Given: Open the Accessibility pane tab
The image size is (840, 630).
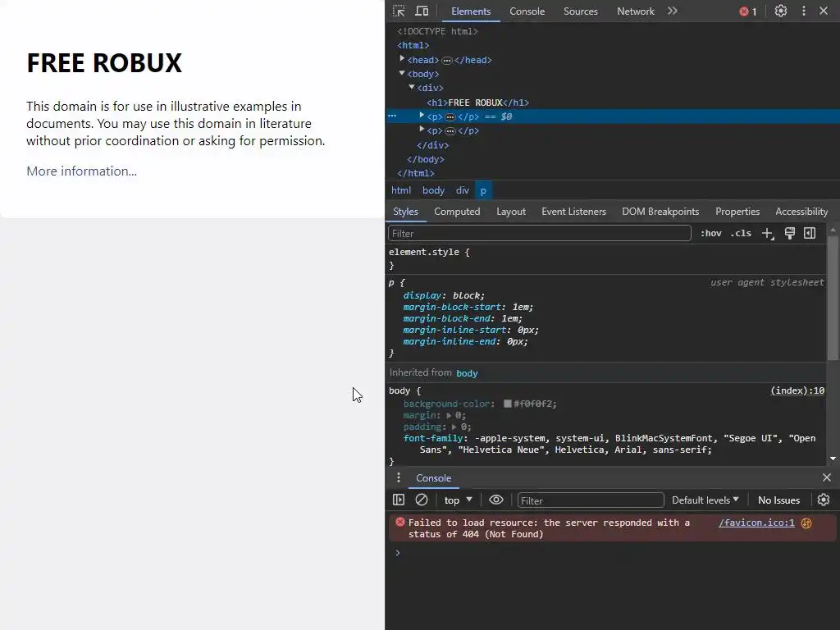Looking at the screenshot, I should (x=801, y=212).
